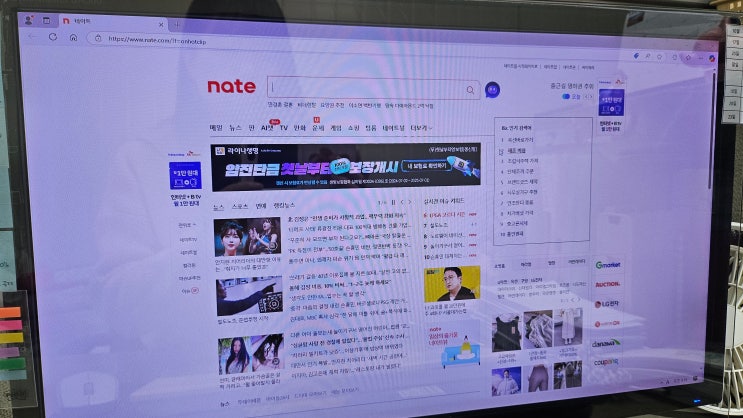The width and height of the screenshot is (743, 418).
Task: Click banner button 내 보험료 확인하기
Action: [425, 166]
